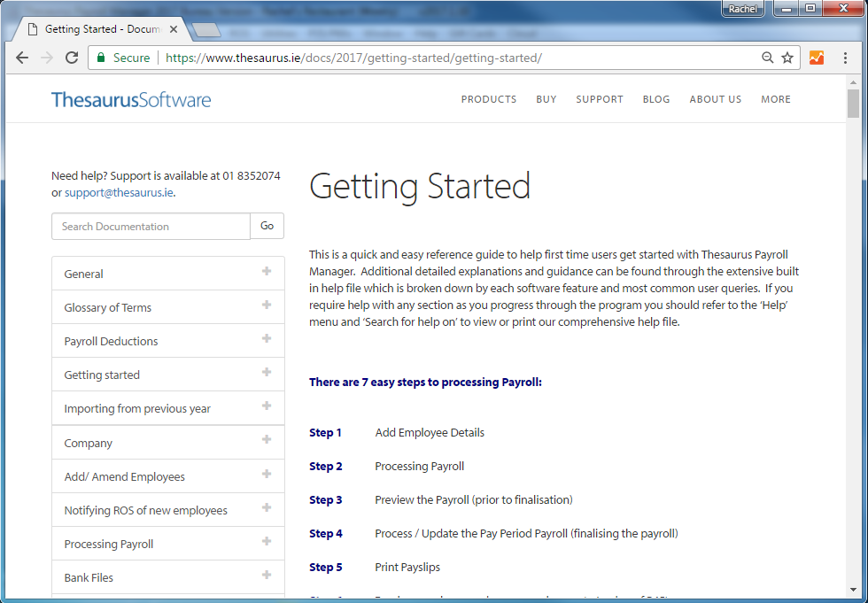Close the Getting Started browser tab
Image resolution: width=868 pixels, height=603 pixels.
click(x=174, y=29)
